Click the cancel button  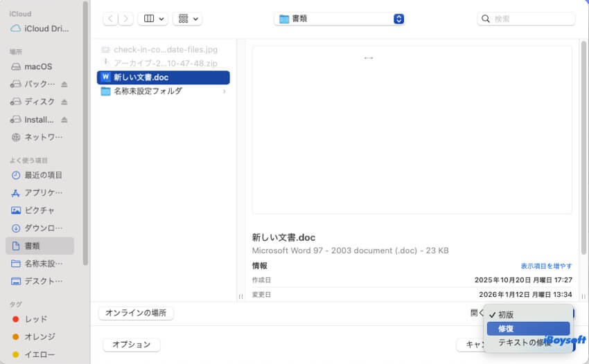(x=471, y=344)
